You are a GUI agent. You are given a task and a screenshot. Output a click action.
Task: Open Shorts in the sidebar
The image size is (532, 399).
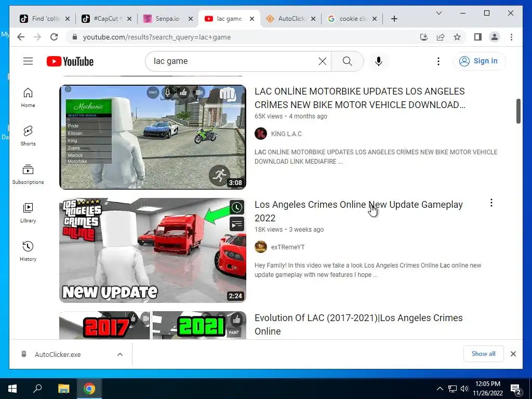28,136
